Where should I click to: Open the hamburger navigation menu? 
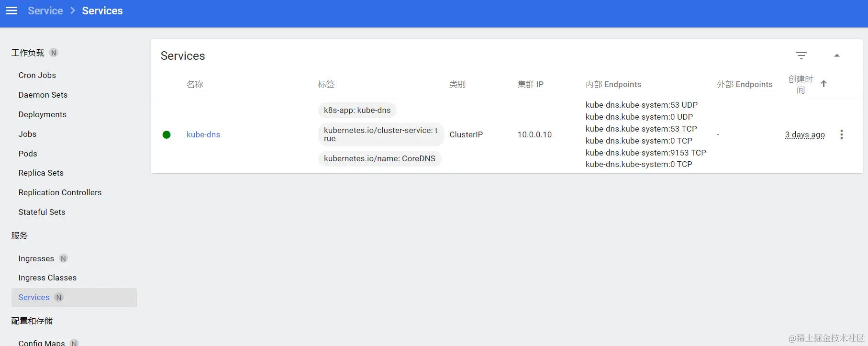pos(11,11)
